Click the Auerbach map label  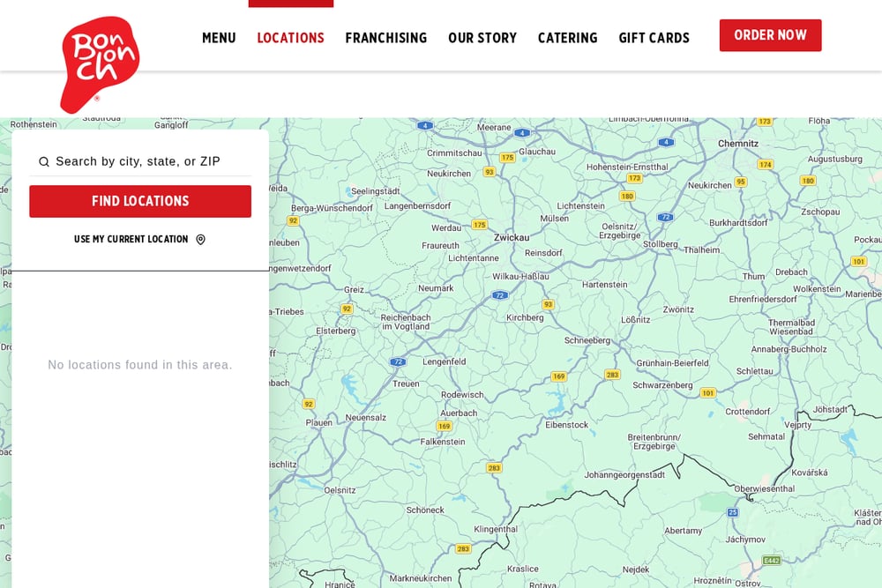click(459, 413)
